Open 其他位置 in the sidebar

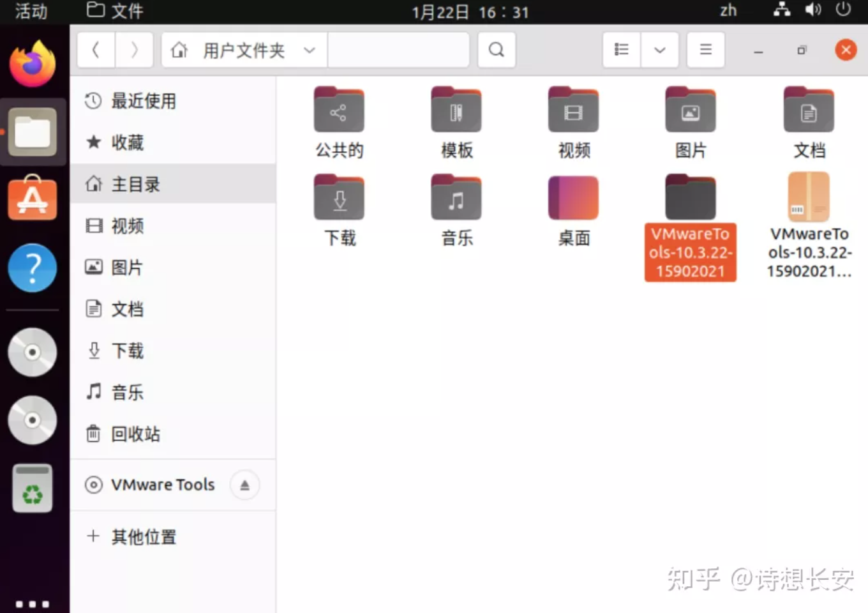[143, 537]
